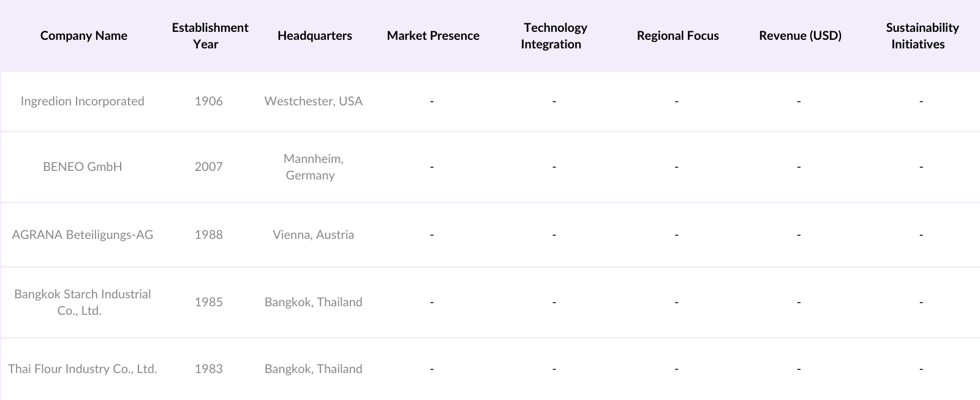980x400 pixels.
Task: Open Bangkok Starch Industrial Co., Ltd. entry
Action: 83,302
